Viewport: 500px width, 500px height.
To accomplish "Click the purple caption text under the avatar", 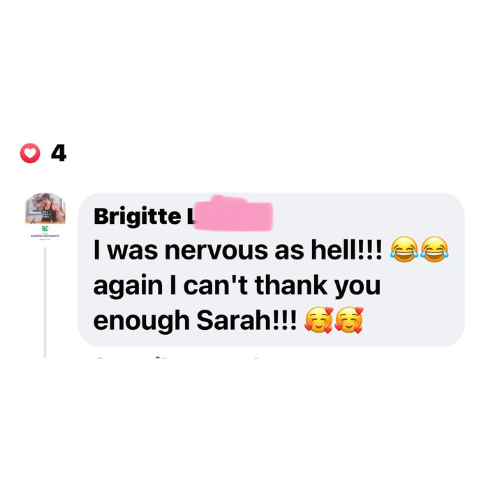I will (45, 236).
